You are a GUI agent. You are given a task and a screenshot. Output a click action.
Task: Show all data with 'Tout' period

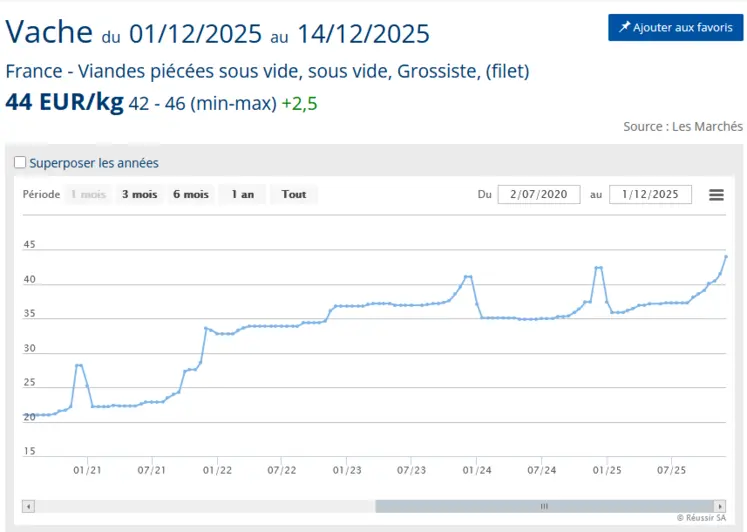click(x=294, y=194)
